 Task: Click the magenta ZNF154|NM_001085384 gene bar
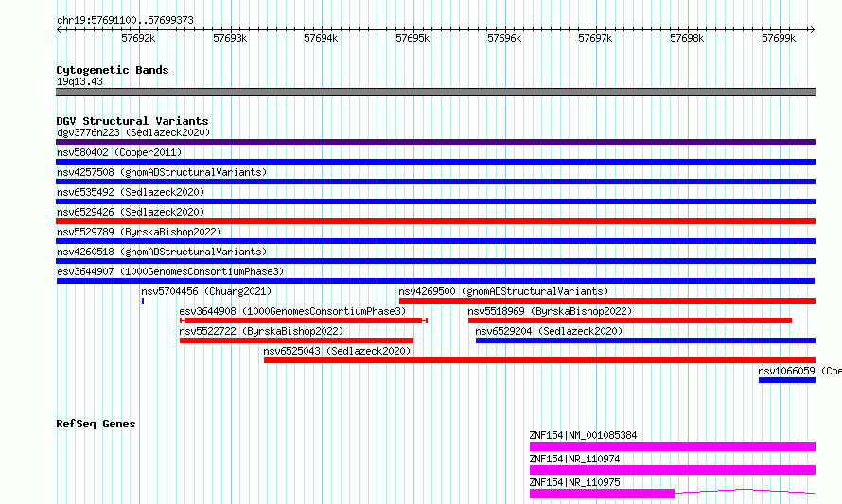tap(673, 446)
